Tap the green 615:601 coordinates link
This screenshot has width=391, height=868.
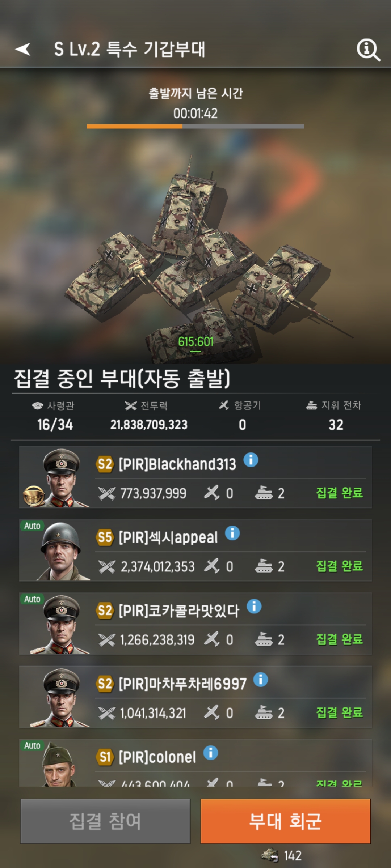[x=195, y=342]
